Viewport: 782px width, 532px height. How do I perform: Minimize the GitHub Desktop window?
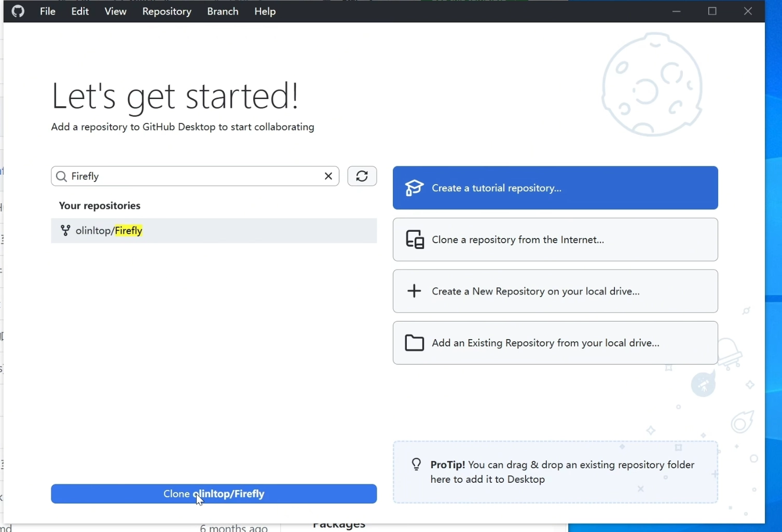click(x=676, y=11)
